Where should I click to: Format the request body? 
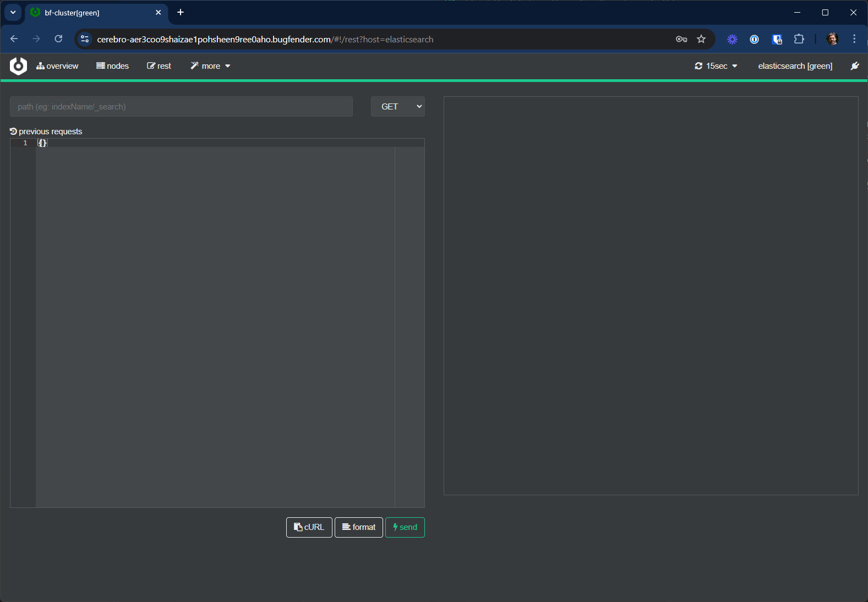(359, 527)
